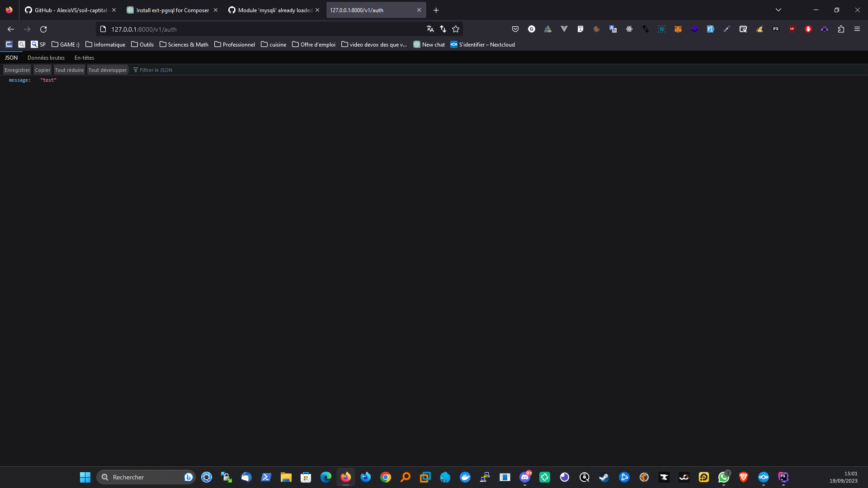The height and width of the screenshot is (488, 868).
Task: Click the React DevTools extension icon
Action: click(629, 29)
